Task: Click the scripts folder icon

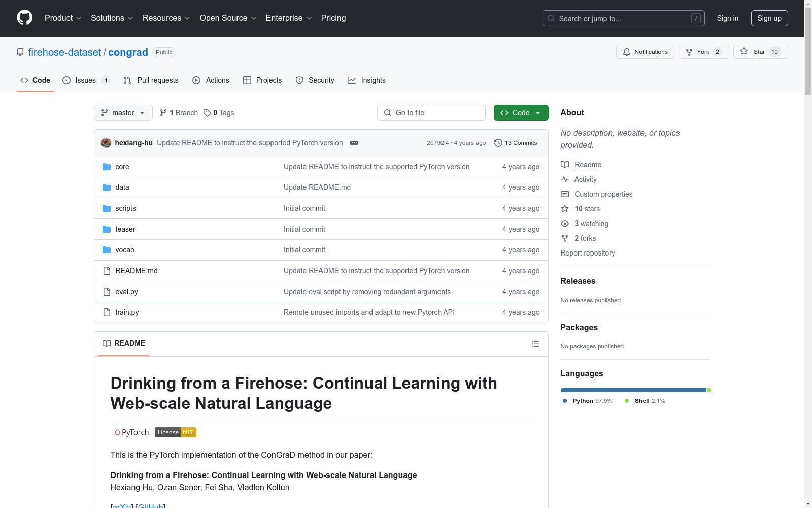Action: 107,208
